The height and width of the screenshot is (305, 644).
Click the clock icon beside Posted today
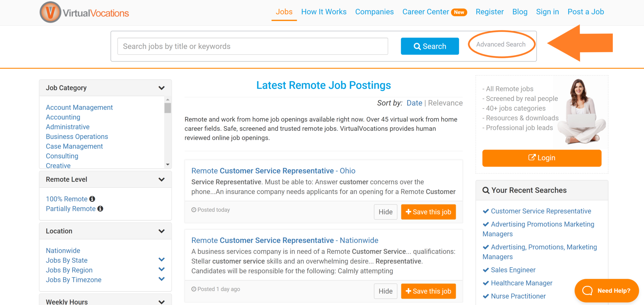[x=194, y=210]
